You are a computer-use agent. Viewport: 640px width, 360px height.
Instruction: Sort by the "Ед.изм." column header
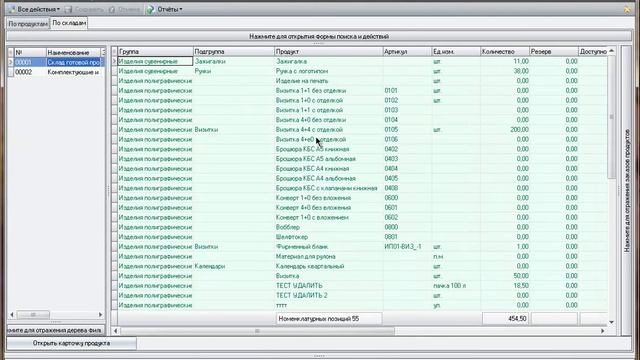(x=456, y=51)
